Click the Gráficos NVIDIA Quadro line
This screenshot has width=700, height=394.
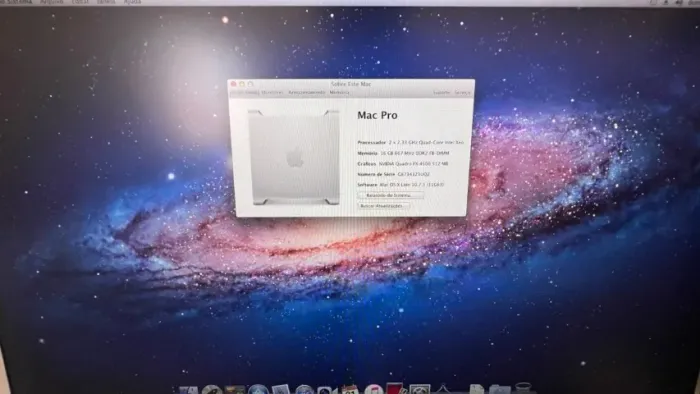(x=403, y=164)
